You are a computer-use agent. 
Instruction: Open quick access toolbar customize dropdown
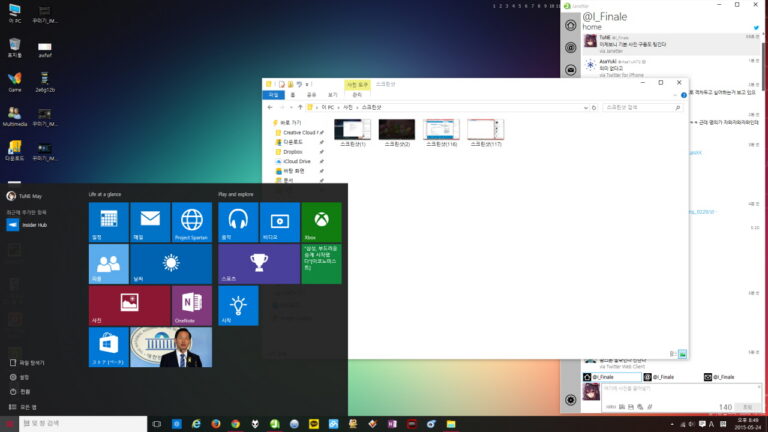[307, 84]
